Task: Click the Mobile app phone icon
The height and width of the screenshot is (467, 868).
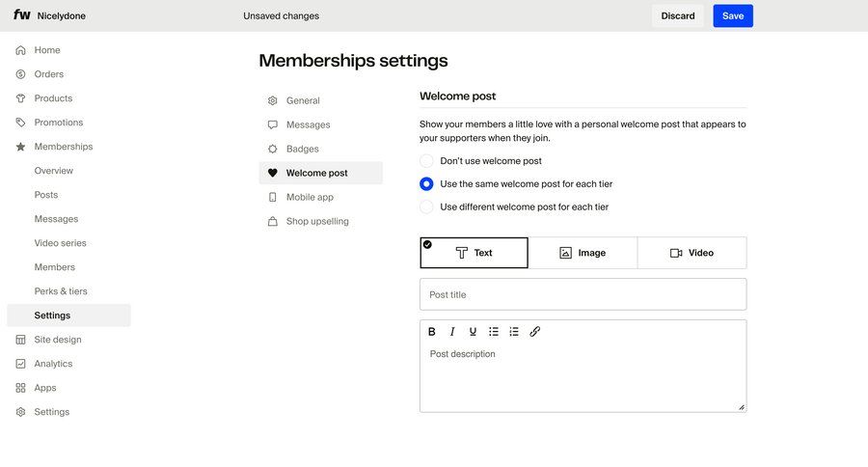Action: tap(272, 197)
